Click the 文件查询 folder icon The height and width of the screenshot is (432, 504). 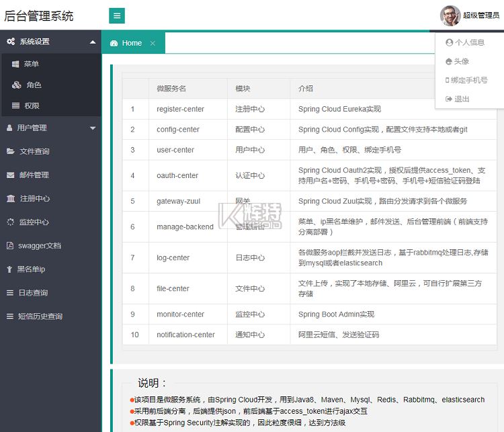tap(11, 151)
